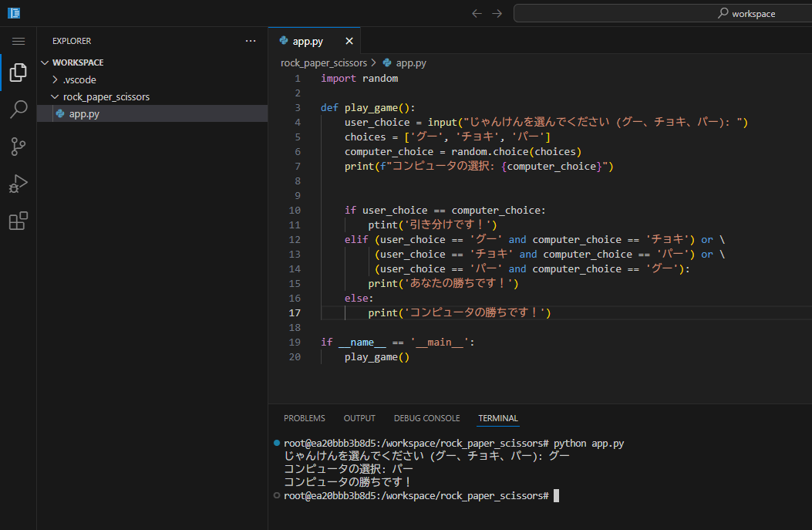This screenshot has height=530, width=812.
Task: Click the hamburger application menu icon
Action: tap(18, 41)
